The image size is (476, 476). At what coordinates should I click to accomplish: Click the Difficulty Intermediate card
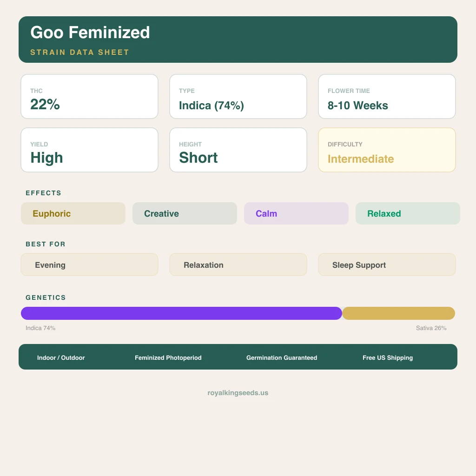387,150
